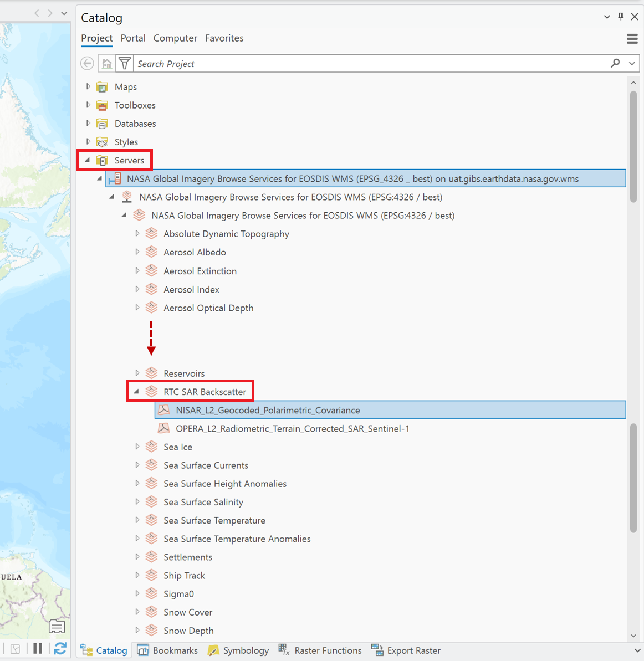Expand the Snow Cover group
The width and height of the screenshot is (644, 661).
point(137,612)
